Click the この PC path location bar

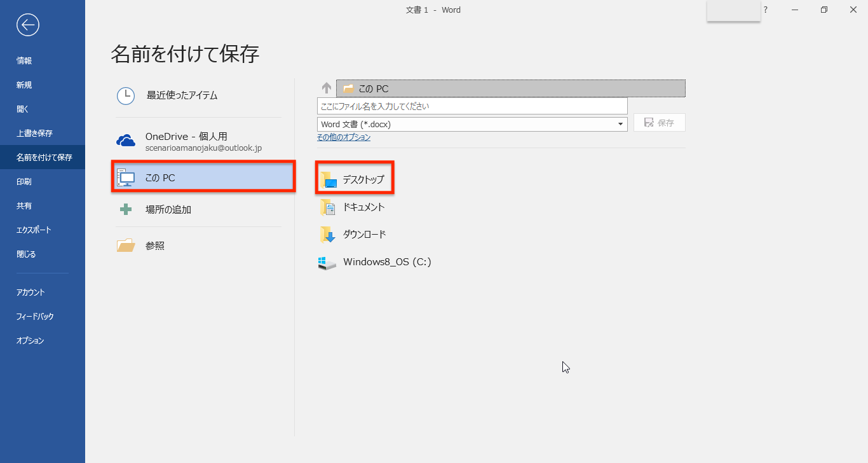tap(510, 88)
